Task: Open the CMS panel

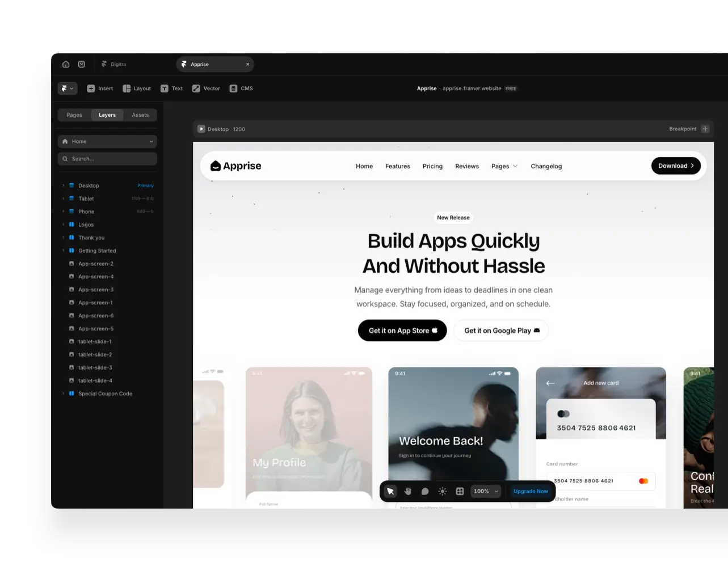Action: pyautogui.click(x=241, y=88)
